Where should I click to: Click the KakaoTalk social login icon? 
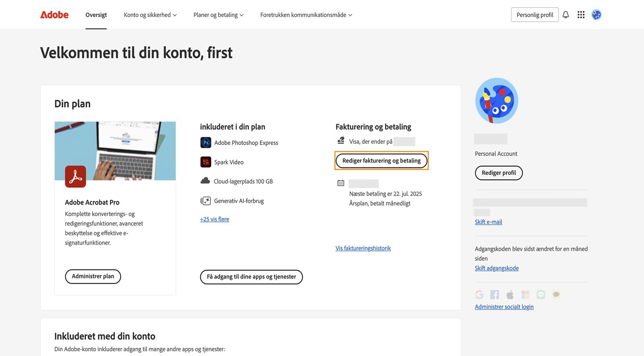pos(556,294)
